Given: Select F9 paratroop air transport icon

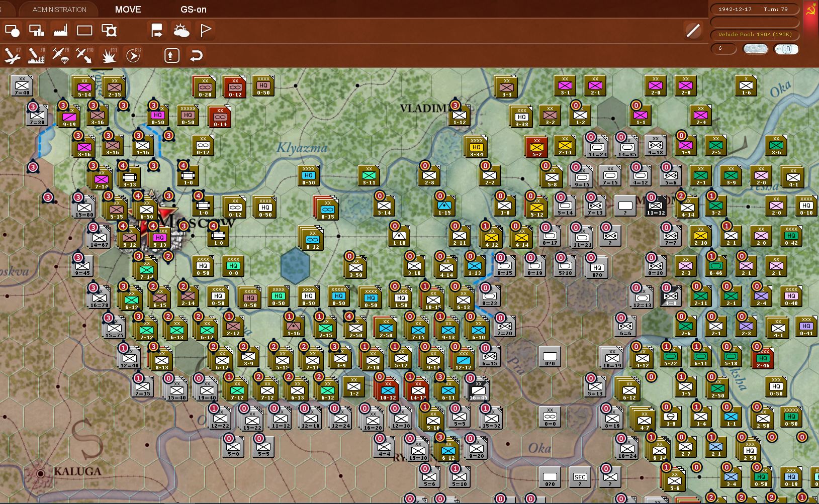Looking at the screenshot, I should (60, 55).
